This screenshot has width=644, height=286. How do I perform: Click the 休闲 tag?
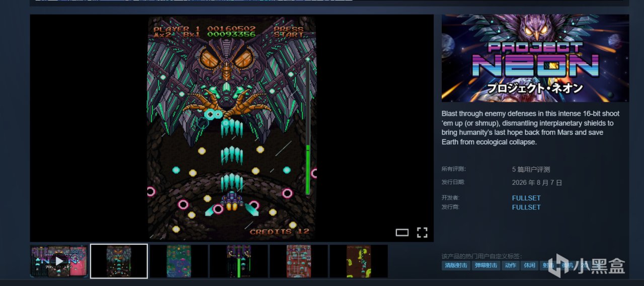[x=529, y=265]
